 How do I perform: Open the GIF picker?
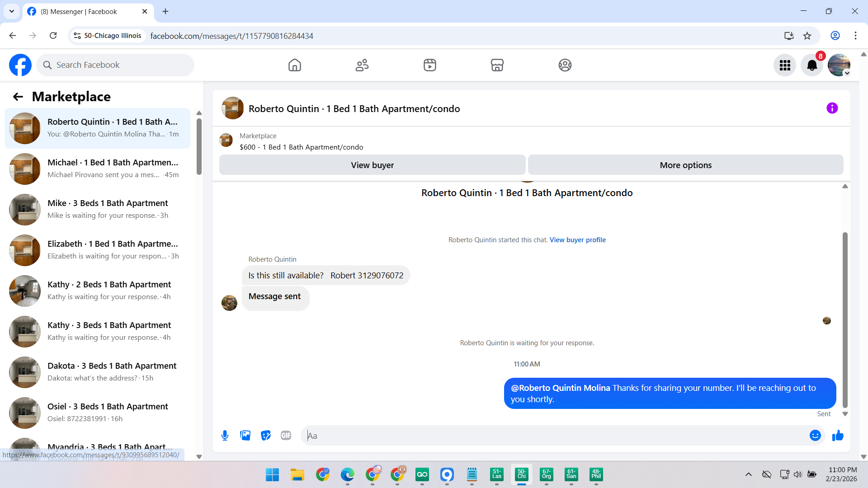coord(286,436)
